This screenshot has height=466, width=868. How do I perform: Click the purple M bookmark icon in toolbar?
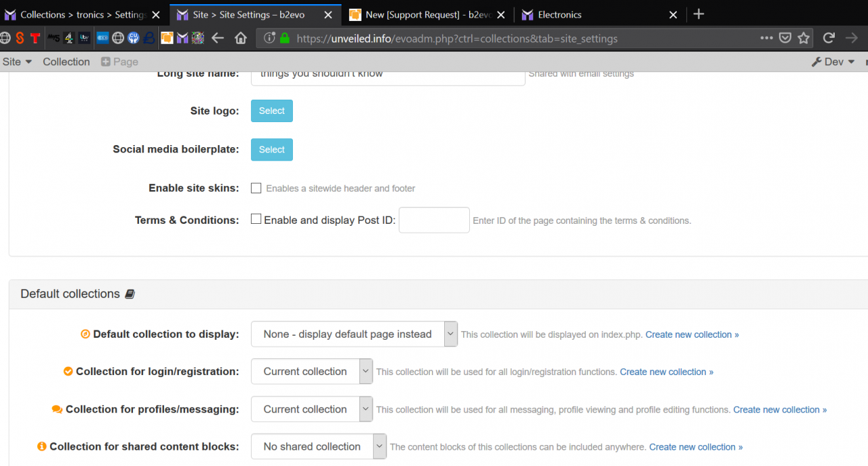[182, 38]
